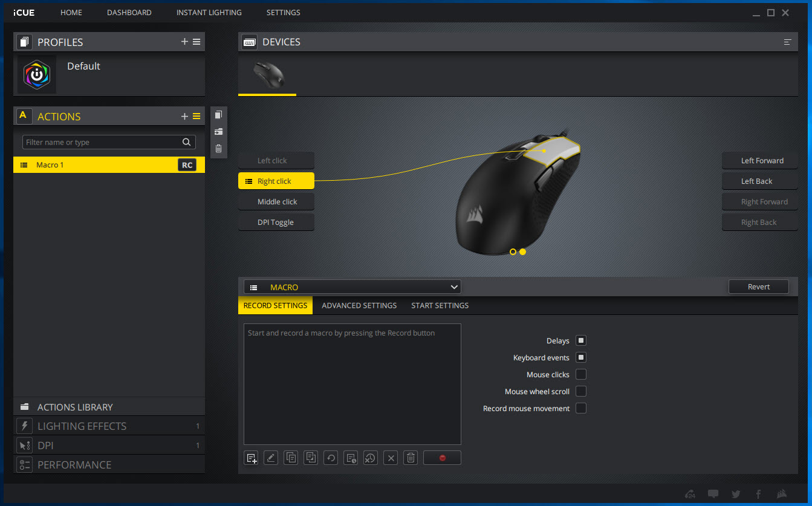This screenshot has width=812, height=506.
Task: Paste macro events icon
Action: pyautogui.click(x=311, y=458)
